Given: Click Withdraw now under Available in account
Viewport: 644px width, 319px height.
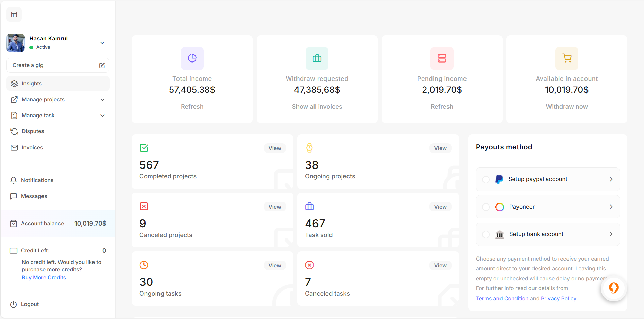Looking at the screenshot, I should [x=566, y=107].
